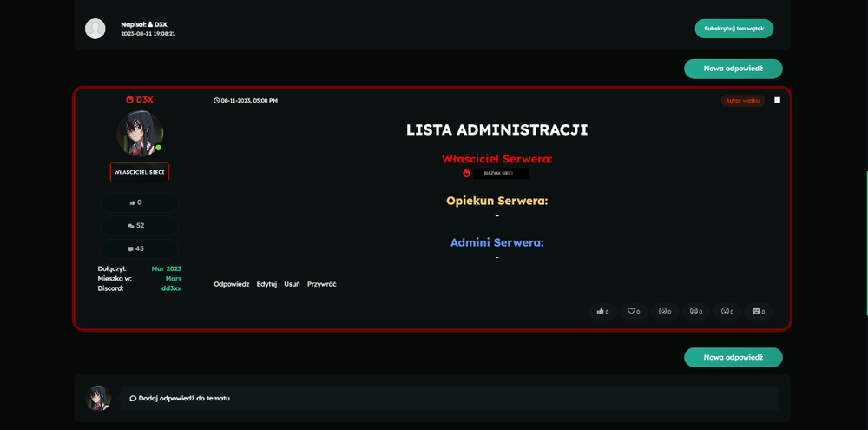Click the page scrollbar on the right edge

coord(866,242)
